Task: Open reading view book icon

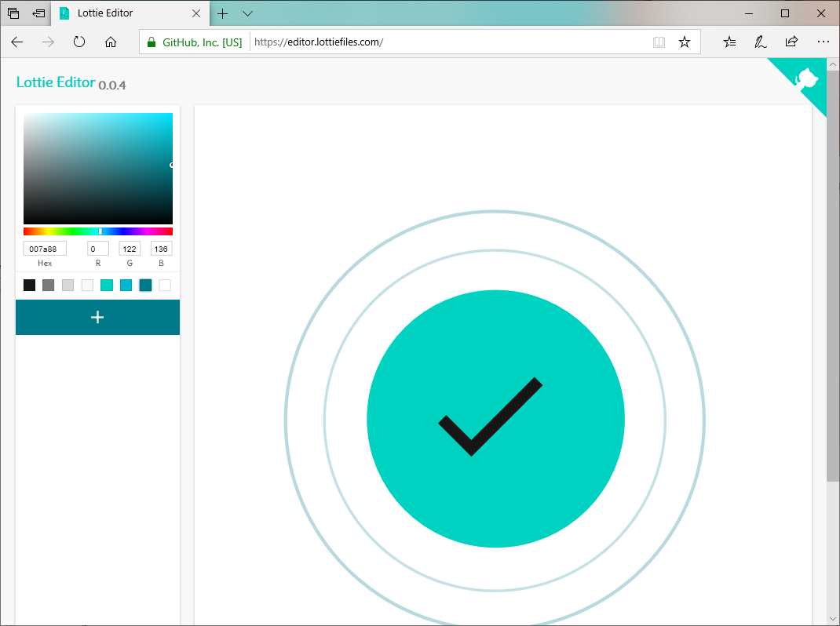Action: (659, 42)
